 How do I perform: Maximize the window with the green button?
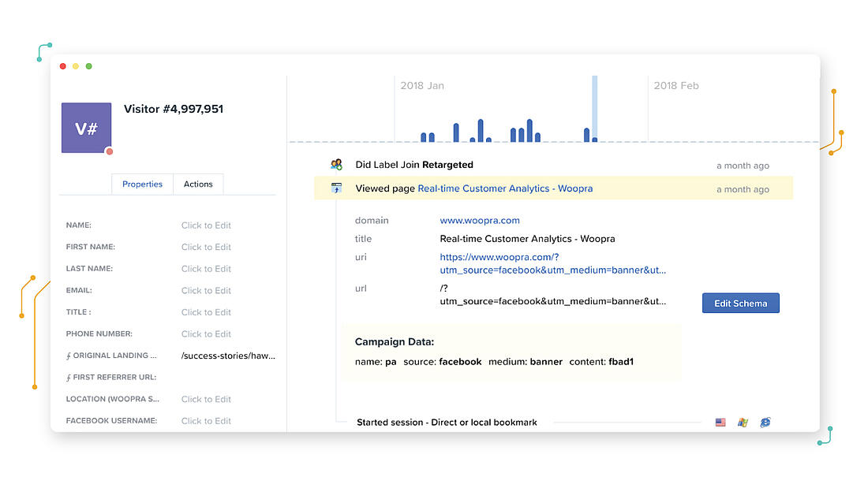[88, 66]
